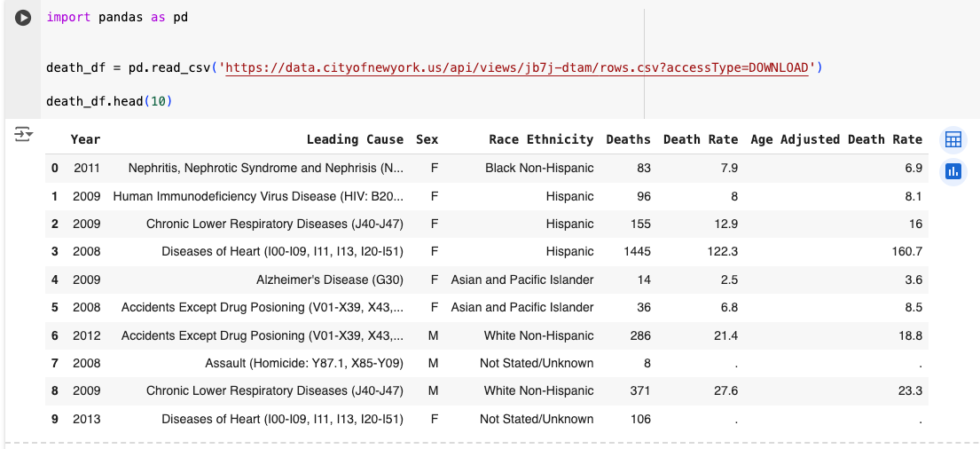This screenshot has width=980, height=449.
Task: Click row index label 7
Action: pyautogui.click(x=54, y=363)
